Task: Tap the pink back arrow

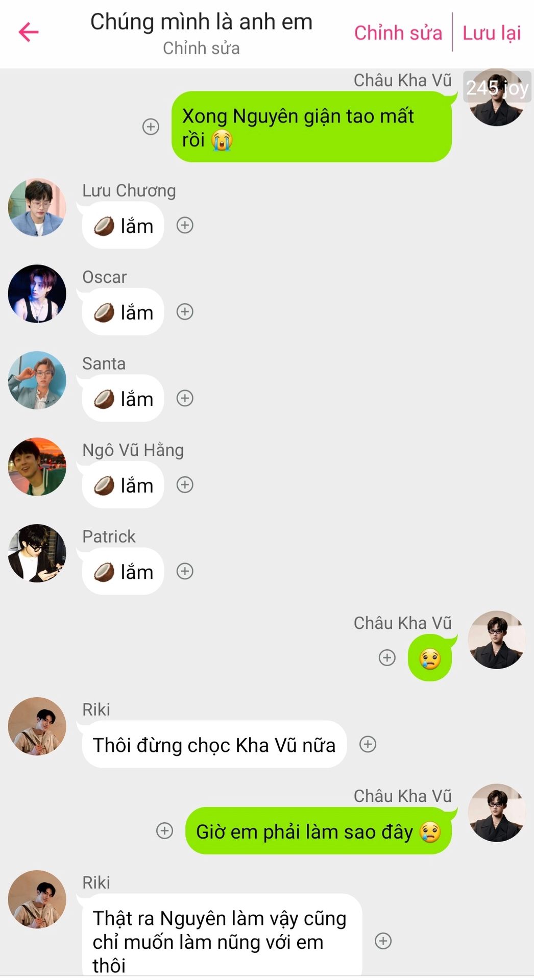Action: 29,32
